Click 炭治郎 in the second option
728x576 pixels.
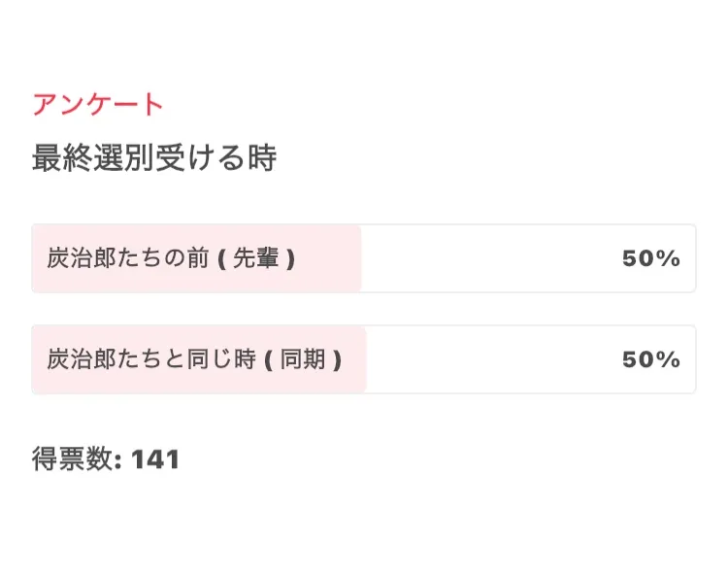82,359
